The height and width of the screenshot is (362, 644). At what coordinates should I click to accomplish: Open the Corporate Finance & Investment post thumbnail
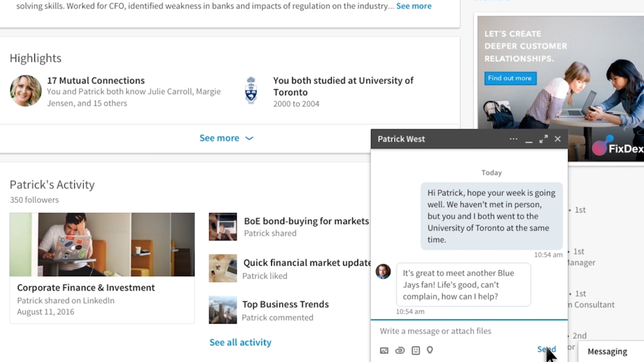(102, 244)
